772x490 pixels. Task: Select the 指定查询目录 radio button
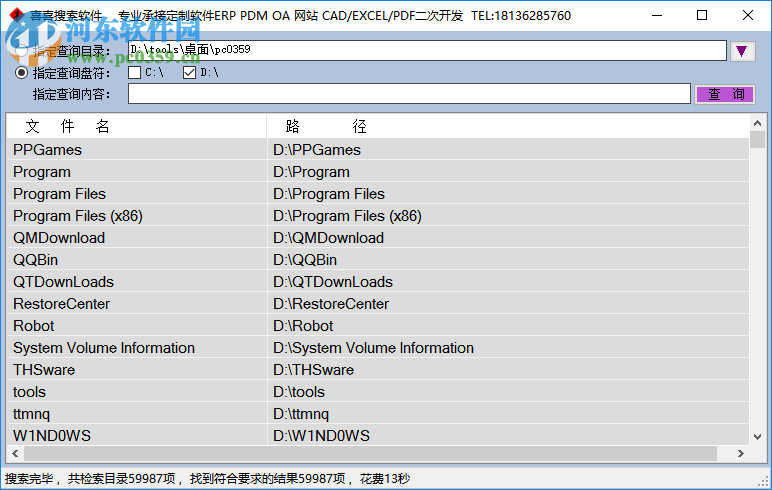[x=22, y=51]
